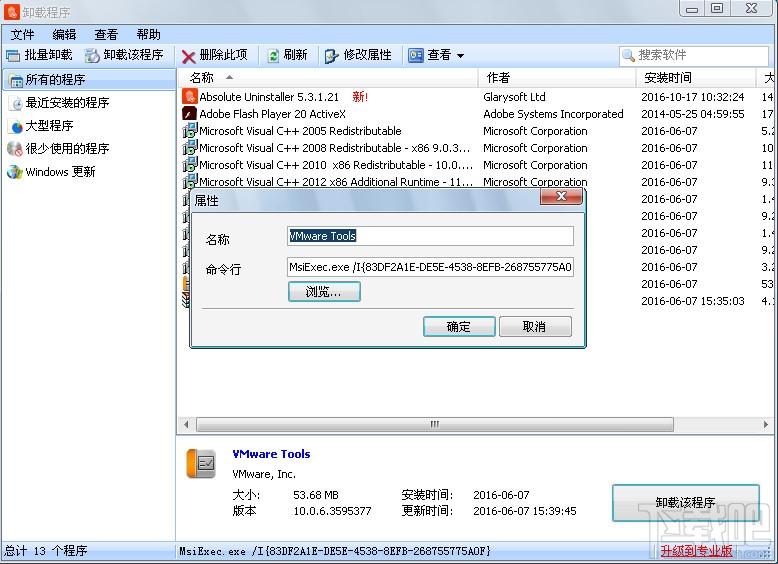Open the 文件 menu
The height and width of the screenshot is (564, 778).
(23, 35)
